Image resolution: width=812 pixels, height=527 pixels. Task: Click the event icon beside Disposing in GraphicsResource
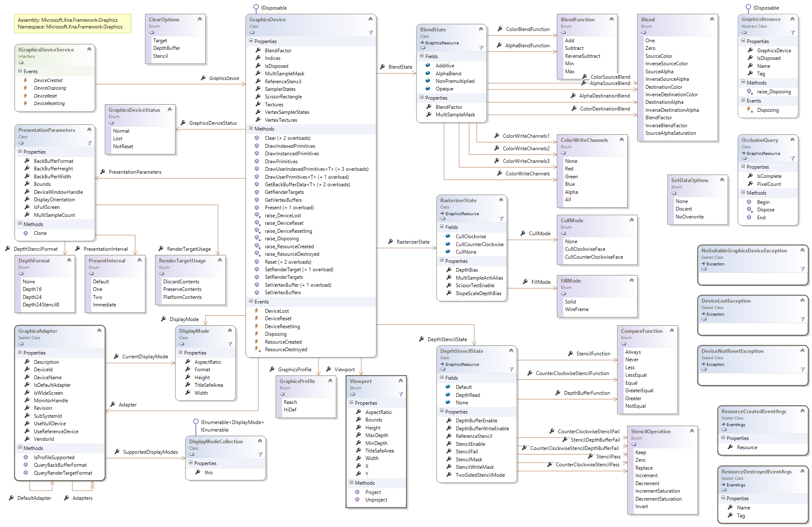(x=750, y=110)
